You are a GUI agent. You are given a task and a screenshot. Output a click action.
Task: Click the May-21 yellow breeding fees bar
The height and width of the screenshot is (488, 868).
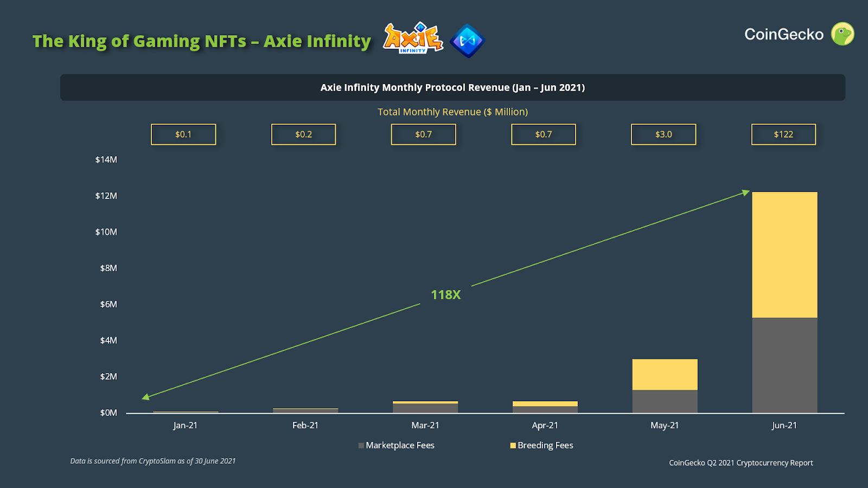coord(665,375)
